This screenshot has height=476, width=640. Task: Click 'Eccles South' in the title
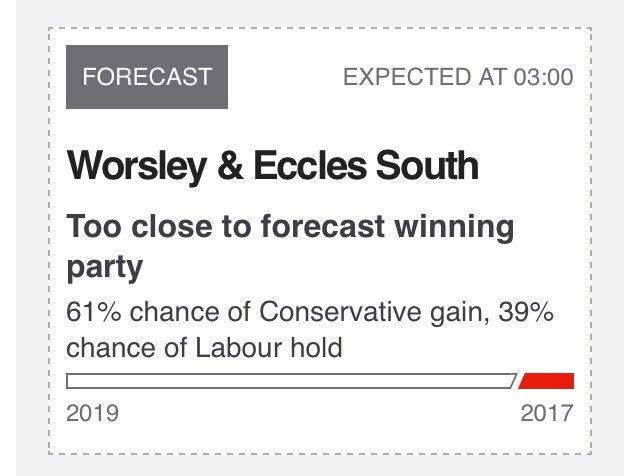coord(365,165)
